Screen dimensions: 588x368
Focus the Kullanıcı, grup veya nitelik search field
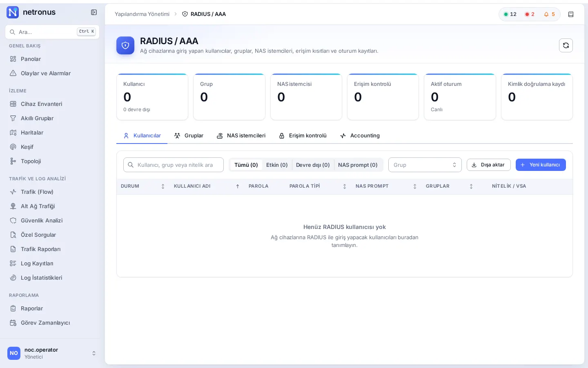click(174, 165)
